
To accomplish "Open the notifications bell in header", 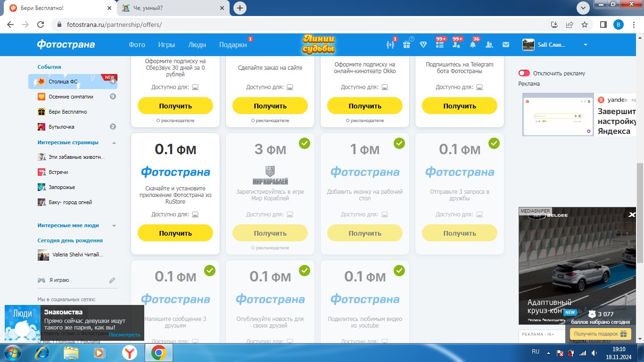I will [473, 45].
